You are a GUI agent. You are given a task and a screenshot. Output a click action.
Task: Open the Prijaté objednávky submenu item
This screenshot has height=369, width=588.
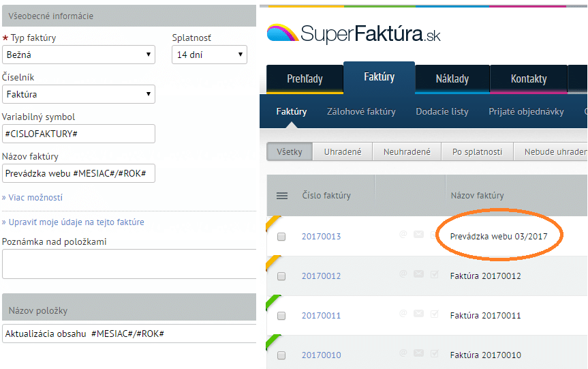pyautogui.click(x=526, y=111)
